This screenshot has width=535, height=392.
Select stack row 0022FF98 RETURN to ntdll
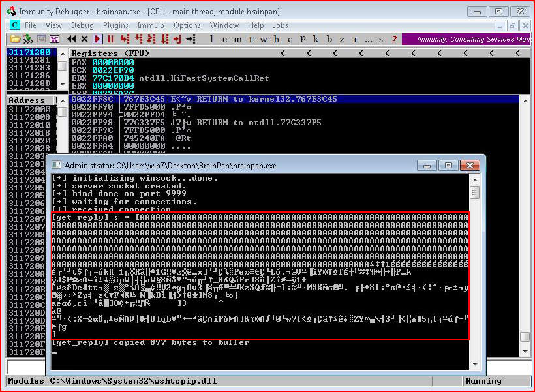(x=294, y=123)
